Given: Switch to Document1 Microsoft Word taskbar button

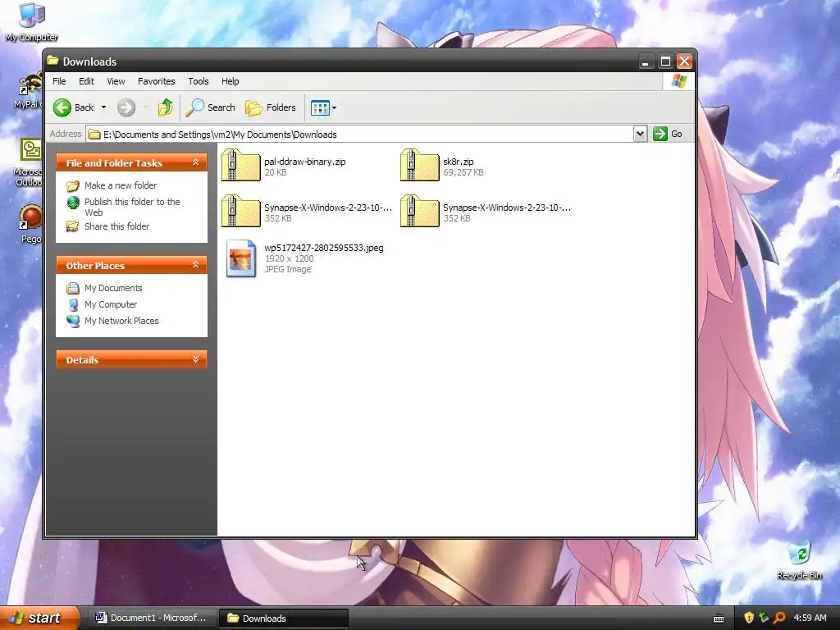Looking at the screenshot, I should coord(151,619).
